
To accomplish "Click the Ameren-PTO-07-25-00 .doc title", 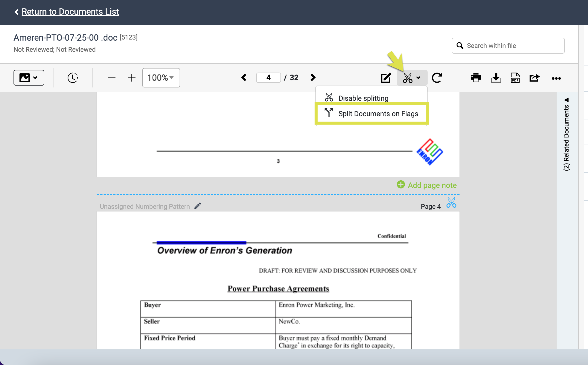I will pos(65,37).
